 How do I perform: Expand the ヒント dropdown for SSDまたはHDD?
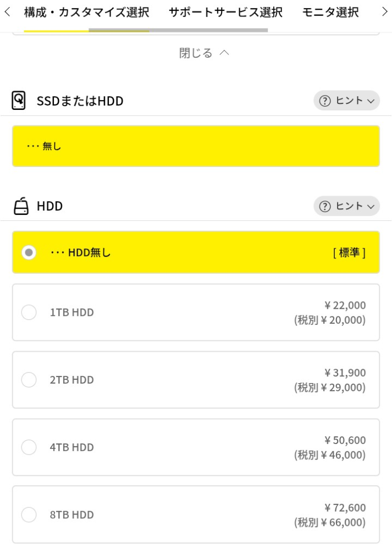[x=346, y=101]
